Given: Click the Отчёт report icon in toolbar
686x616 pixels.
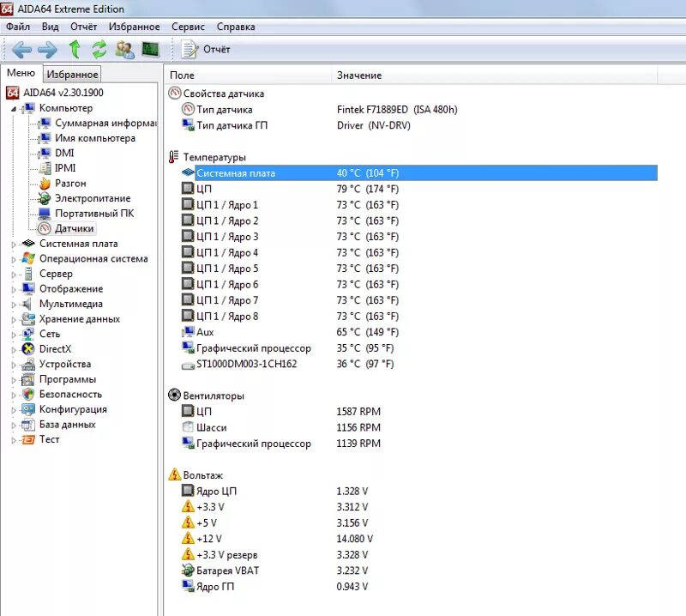Looking at the screenshot, I should 190,49.
